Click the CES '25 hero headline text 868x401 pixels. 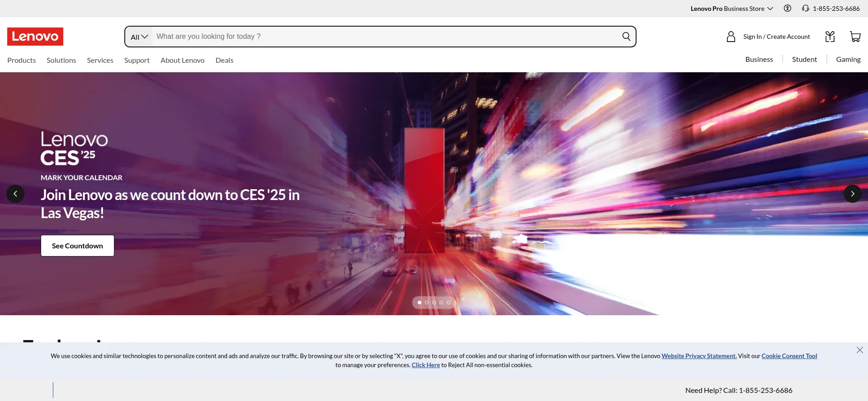tap(170, 204)
